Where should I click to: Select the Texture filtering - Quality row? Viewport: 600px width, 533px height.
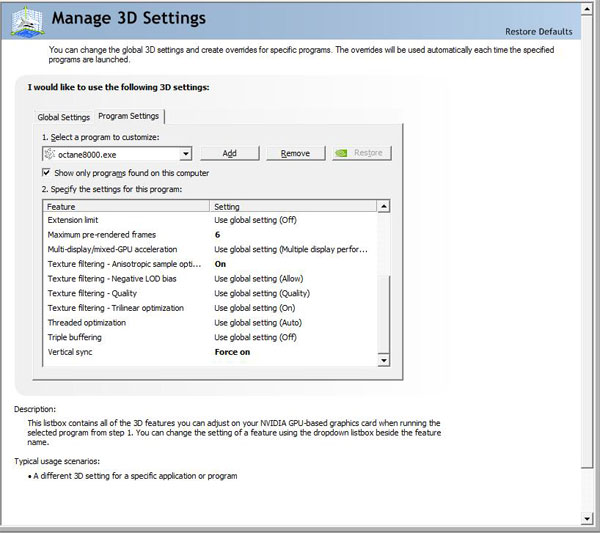coord(92,293)
